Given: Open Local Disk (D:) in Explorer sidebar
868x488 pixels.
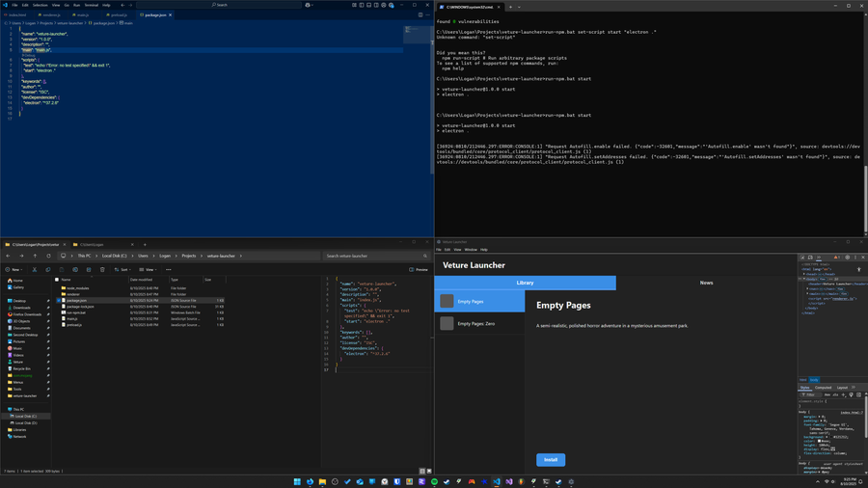Looking at the screenshot, I should click(25, 422).
